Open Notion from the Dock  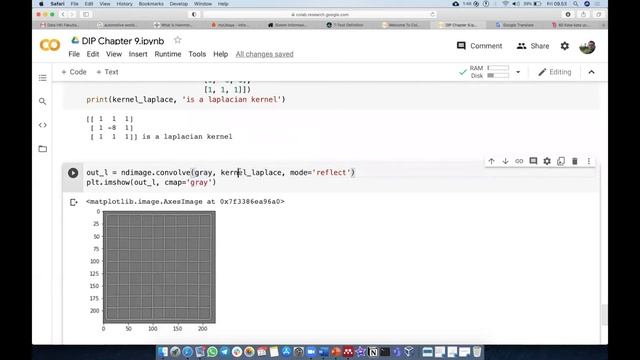pos(373,352)
